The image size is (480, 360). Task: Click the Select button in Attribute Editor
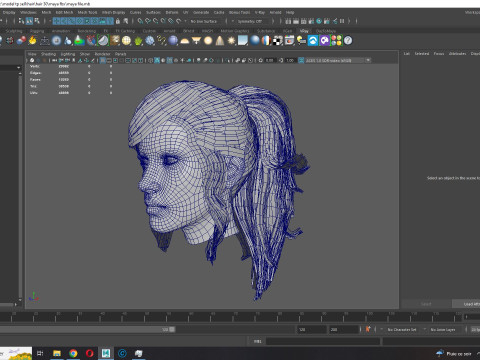coord(426,304)
